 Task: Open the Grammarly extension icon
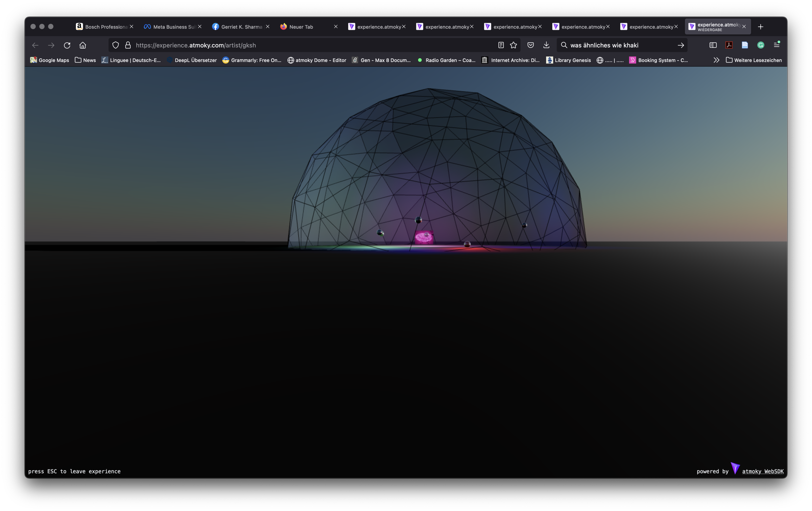click(760, 45)
